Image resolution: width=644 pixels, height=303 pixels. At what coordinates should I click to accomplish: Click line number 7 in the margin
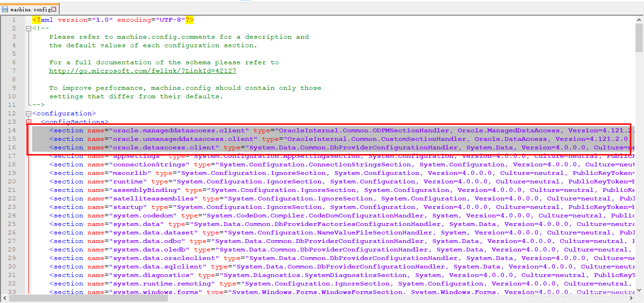click(x=14, y=71)
